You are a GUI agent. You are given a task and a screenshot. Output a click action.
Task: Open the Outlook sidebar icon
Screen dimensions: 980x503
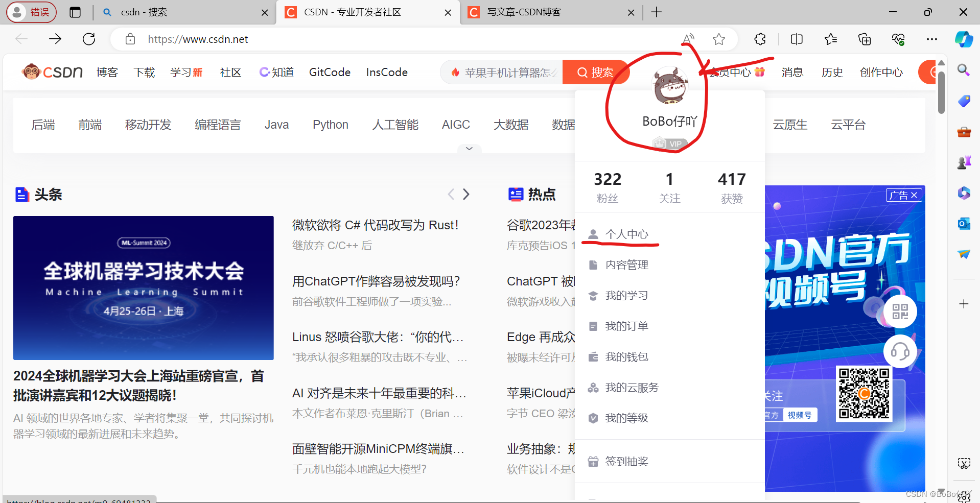click(964, 224)
